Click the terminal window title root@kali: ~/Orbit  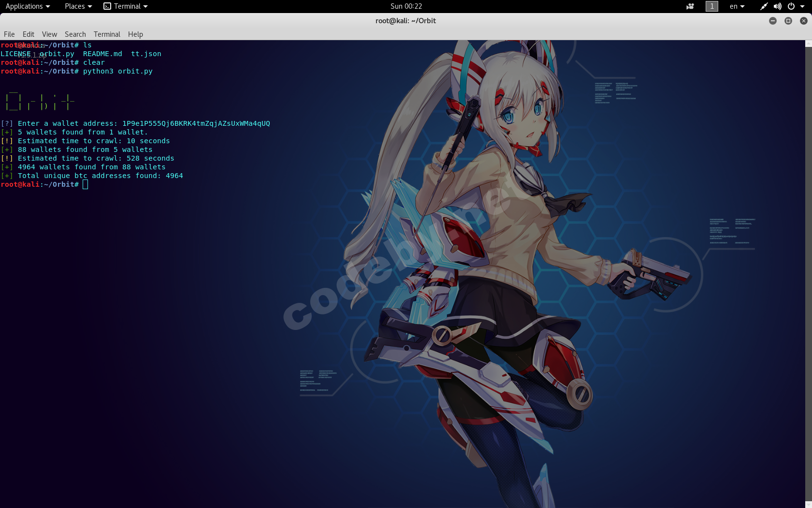coord(406,21)
